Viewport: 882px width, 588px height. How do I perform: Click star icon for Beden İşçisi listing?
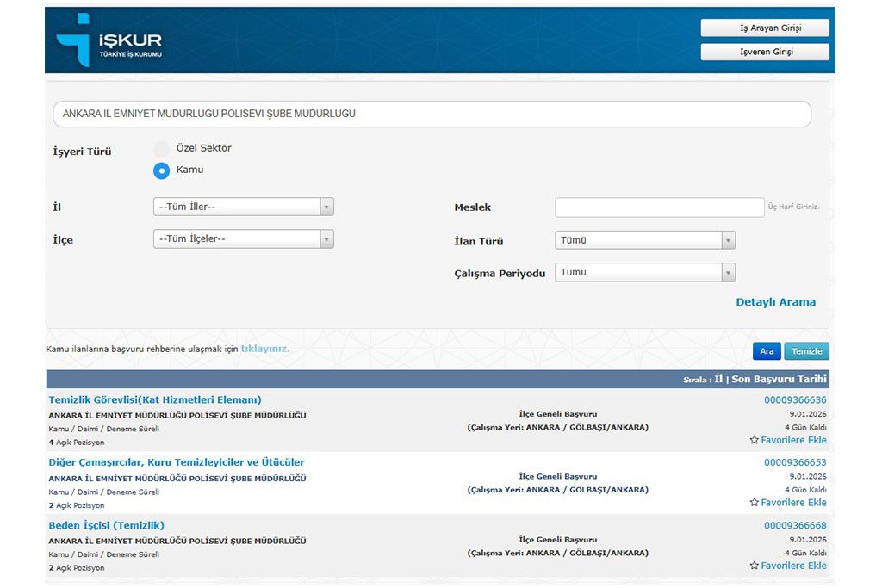(x=755, y=566)
